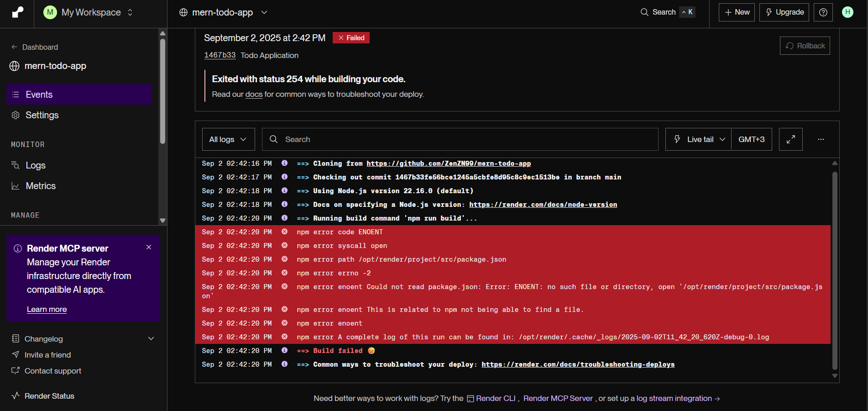Open the logs more options ellipsis

coord(821,139)
